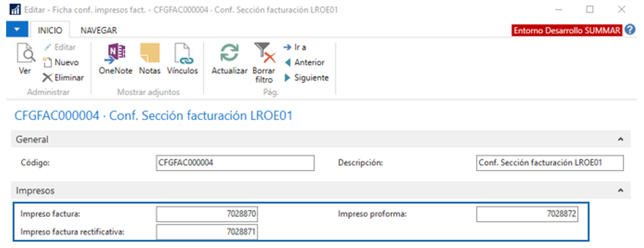Collapse the General section
This screenshot has width=644, height=248.
[621, 140]
